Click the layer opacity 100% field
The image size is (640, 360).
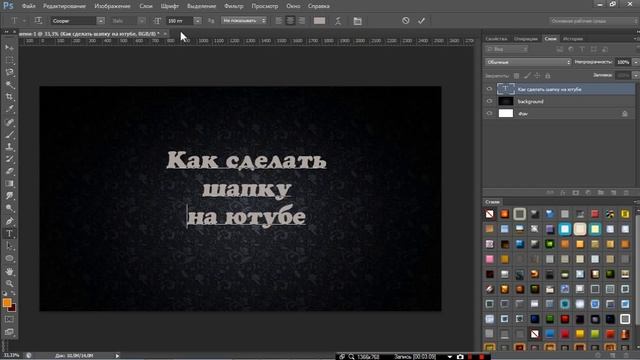pos(623,62)
